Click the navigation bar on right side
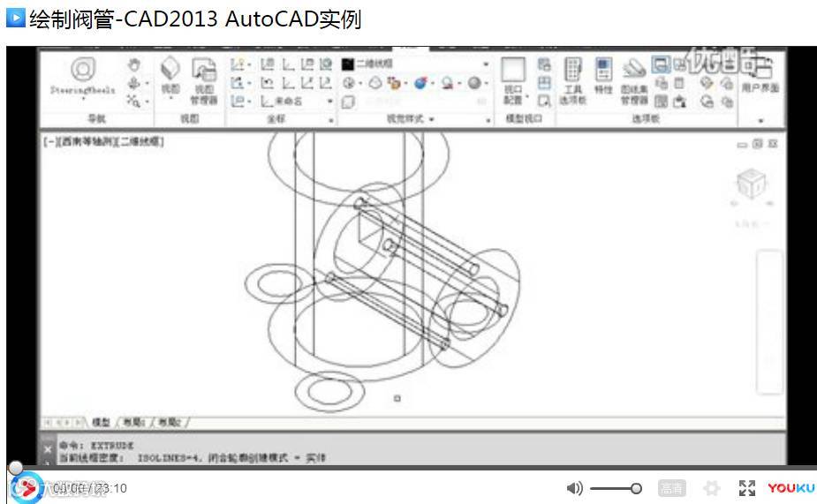Image resolution: width=817 pixels, height=504 pixels. click(x=769, y=322)
